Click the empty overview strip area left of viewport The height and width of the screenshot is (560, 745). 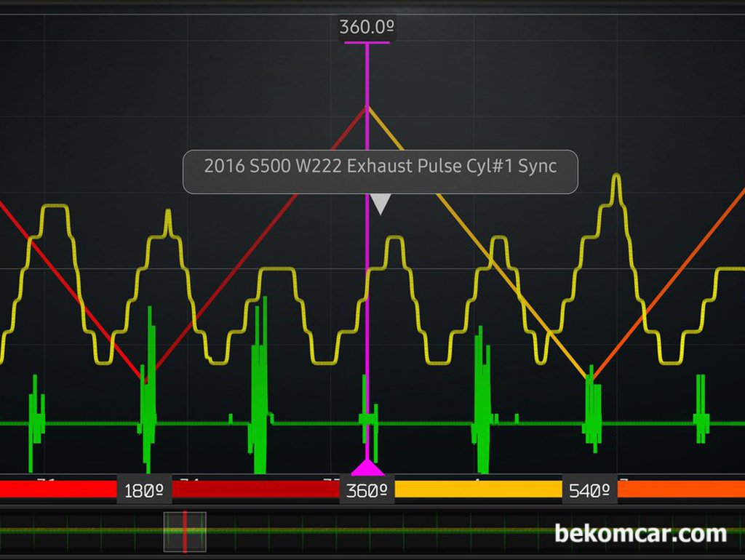tap(80, 532)
